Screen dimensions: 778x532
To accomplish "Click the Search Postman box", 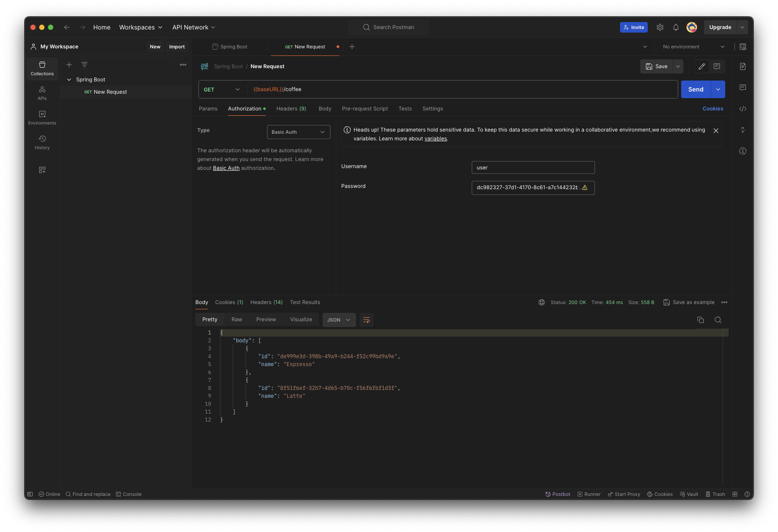I will [x=389, y=27].
